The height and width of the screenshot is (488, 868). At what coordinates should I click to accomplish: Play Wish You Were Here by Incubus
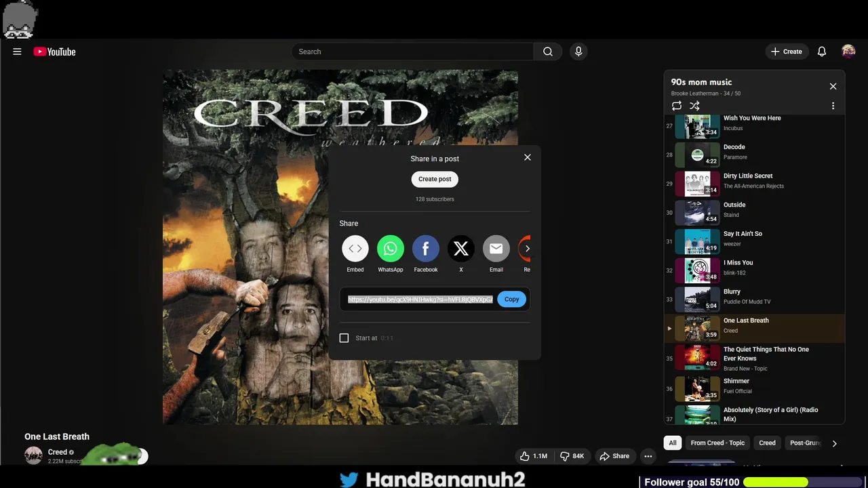[754, 126]
